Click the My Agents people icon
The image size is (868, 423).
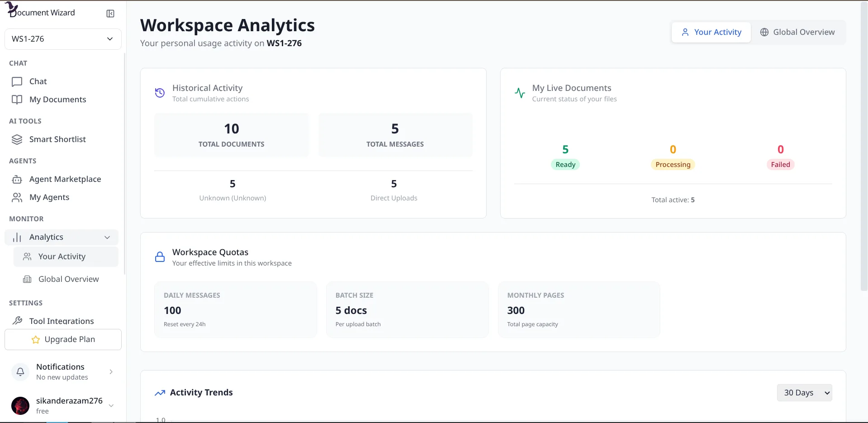17,197
